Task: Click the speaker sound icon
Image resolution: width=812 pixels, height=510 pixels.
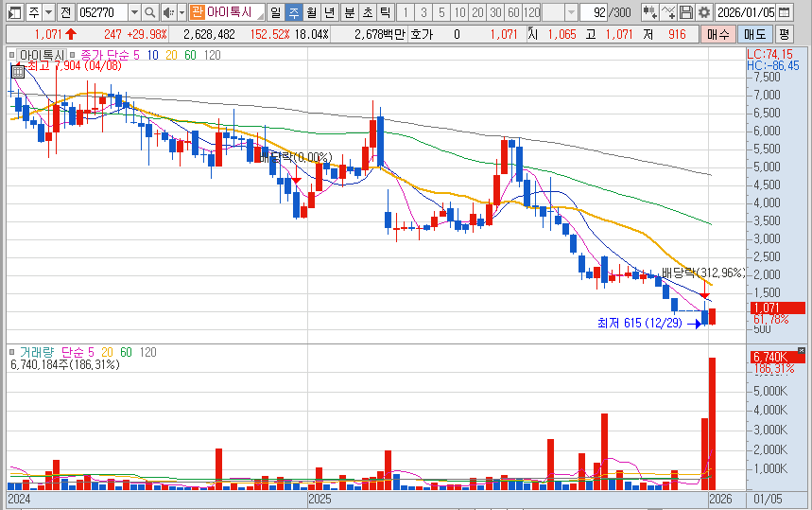Action: tap(167, 12)
